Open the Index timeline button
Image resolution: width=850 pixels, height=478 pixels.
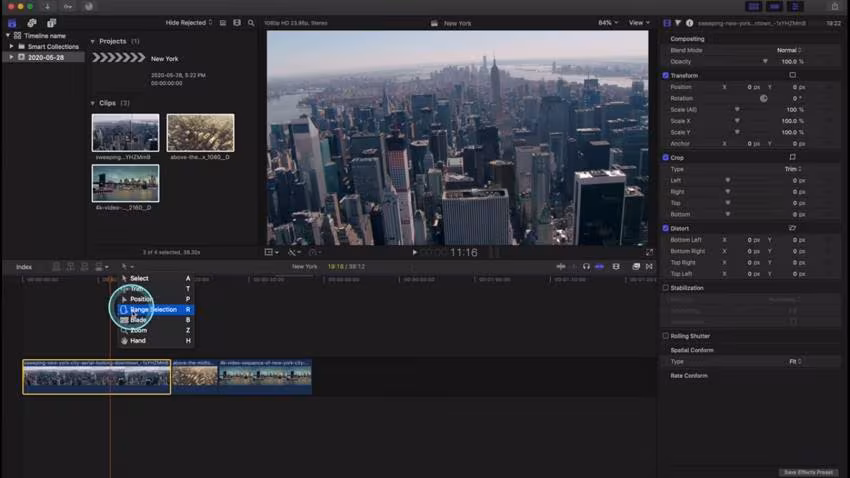24,267
